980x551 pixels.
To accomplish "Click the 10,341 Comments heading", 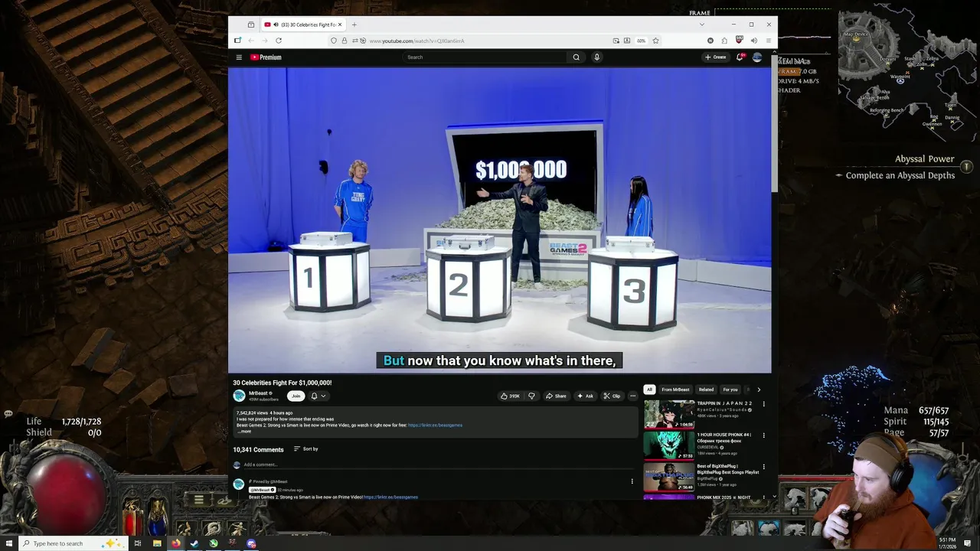I will pos(258,449).
